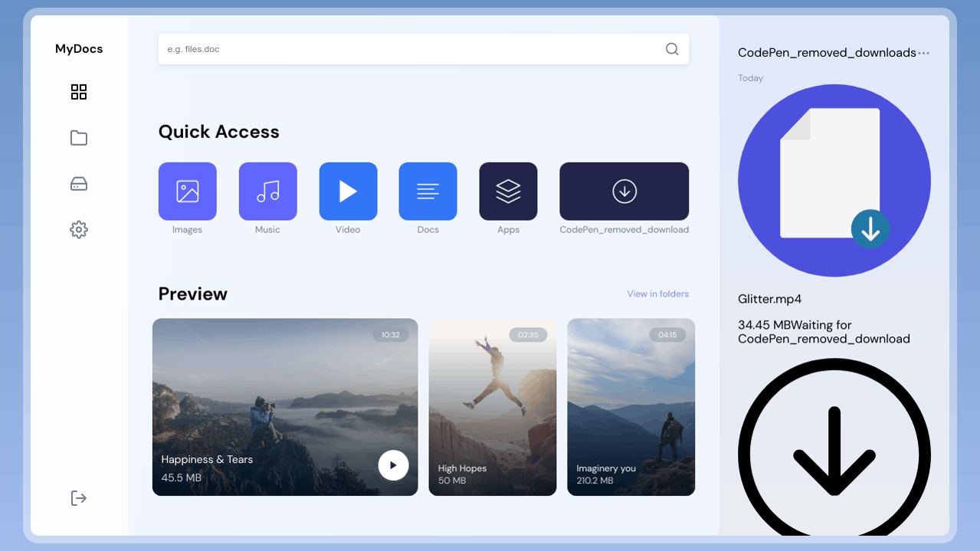Click the logout icon at sidebar bottom
The width and height of the screenshot is (980, 551).
coord(79,498)
